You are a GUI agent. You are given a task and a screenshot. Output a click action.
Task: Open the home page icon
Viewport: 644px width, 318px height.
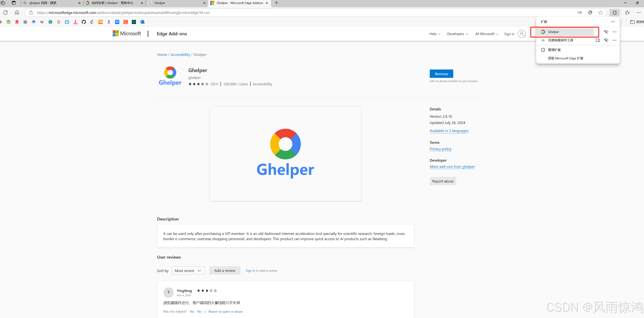[x=17, y=13]
